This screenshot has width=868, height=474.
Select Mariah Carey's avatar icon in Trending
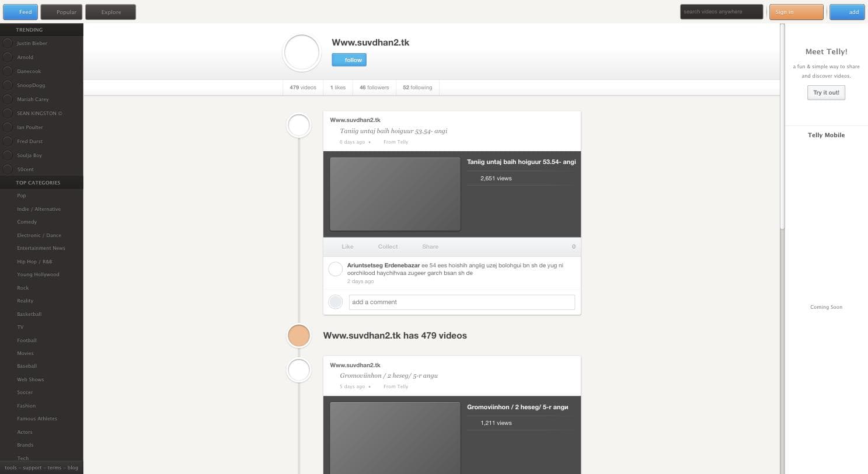click(8, 99)
